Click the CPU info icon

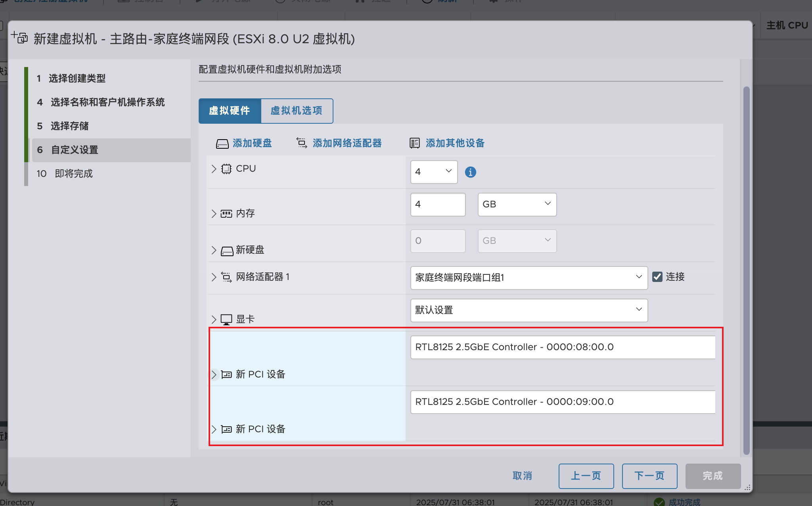(x=470, y=172)
